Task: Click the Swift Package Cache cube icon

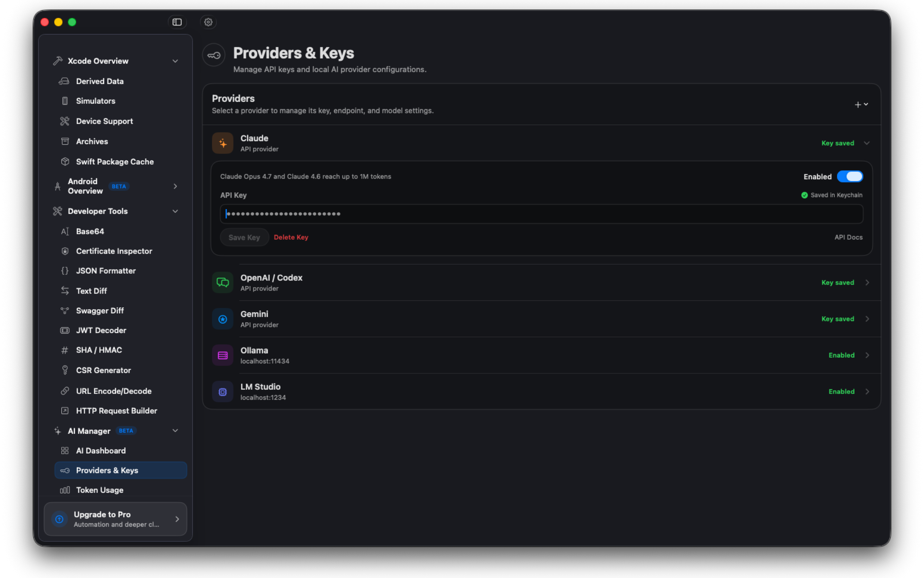Action: pos(65,162)
